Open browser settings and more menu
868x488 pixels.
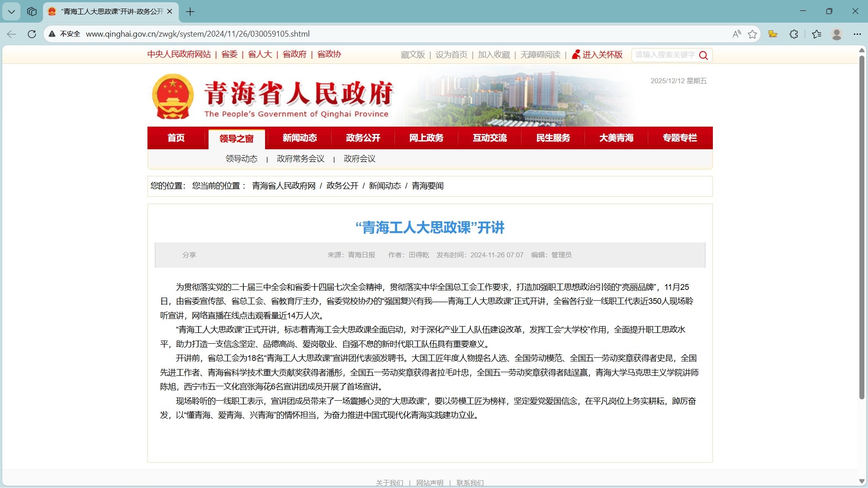(x=857, y=34)
